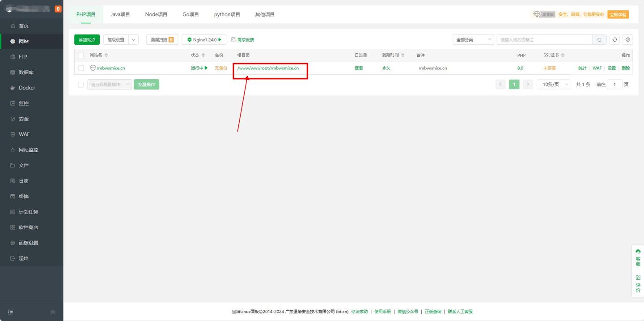The image size is (644, 321).
Task: Sort by SSL证书 column arrows
Action: coord(563,56)
